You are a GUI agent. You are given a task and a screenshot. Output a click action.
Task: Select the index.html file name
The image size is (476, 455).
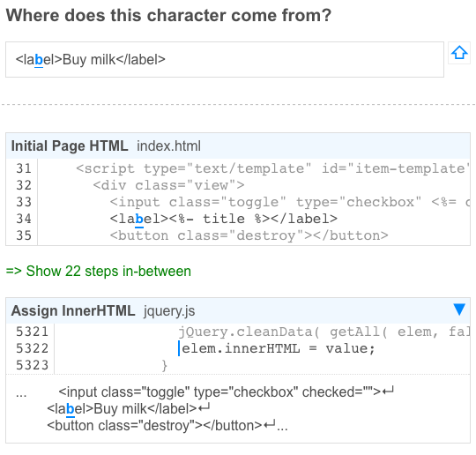click(168, 146)
